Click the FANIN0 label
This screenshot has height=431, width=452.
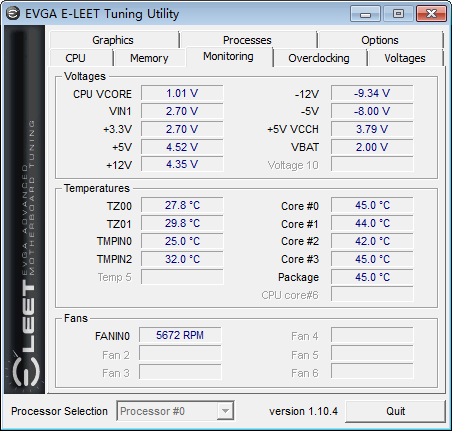(x=112, y=336)
